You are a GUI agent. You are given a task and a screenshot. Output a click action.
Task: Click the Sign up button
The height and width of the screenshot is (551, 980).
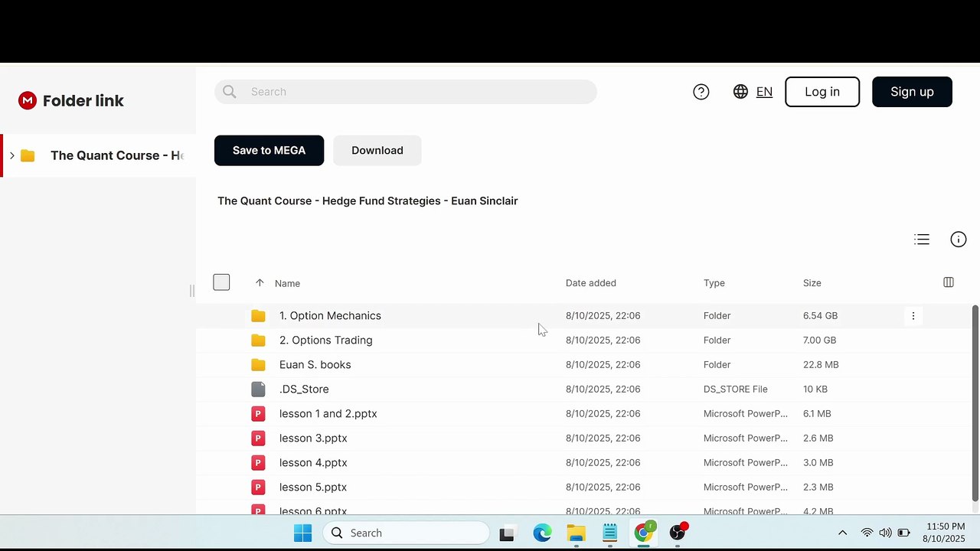[x=912, y=92]
